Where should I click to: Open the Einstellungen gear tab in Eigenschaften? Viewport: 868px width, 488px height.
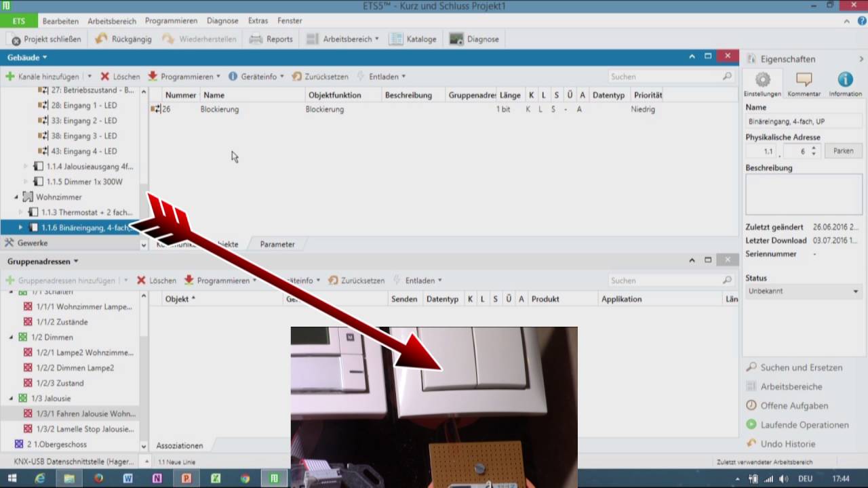click(762, 85)
